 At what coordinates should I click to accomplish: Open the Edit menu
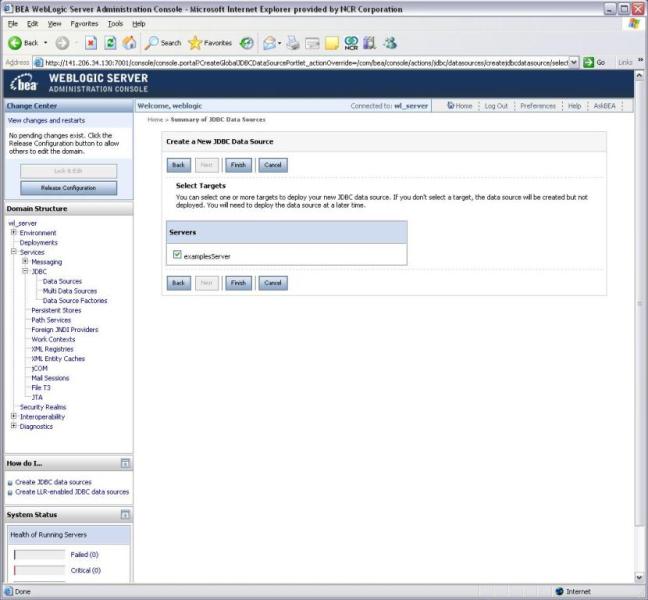(x=32, y=24)
